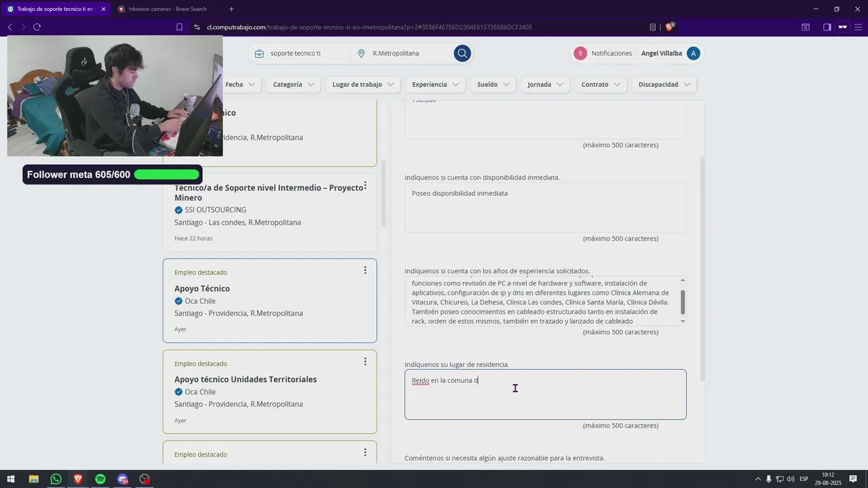Click Oca Chile under Apoyo Técnico

coord(200,301)
